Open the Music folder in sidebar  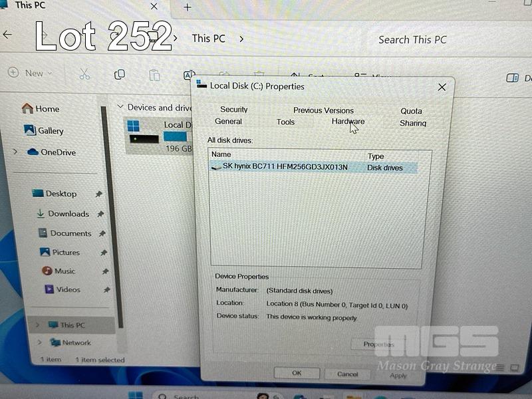pyautogui.click(x=59, y=271)
